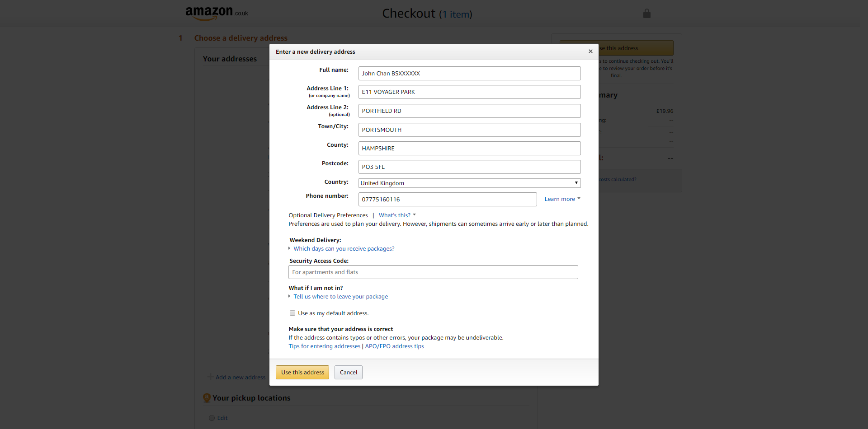This screenshot has width=868, height=429.
Task: Open the Country dropdown
Action: 469,183
